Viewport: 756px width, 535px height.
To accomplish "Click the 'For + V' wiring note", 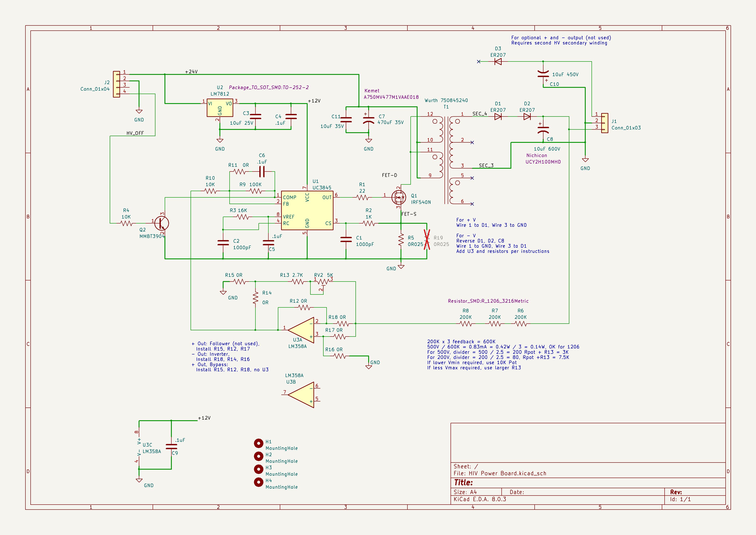I will coord(491,222).
